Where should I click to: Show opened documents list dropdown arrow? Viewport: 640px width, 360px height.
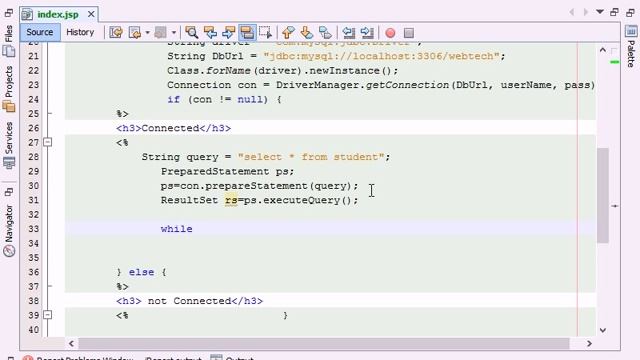coord(600,12)
